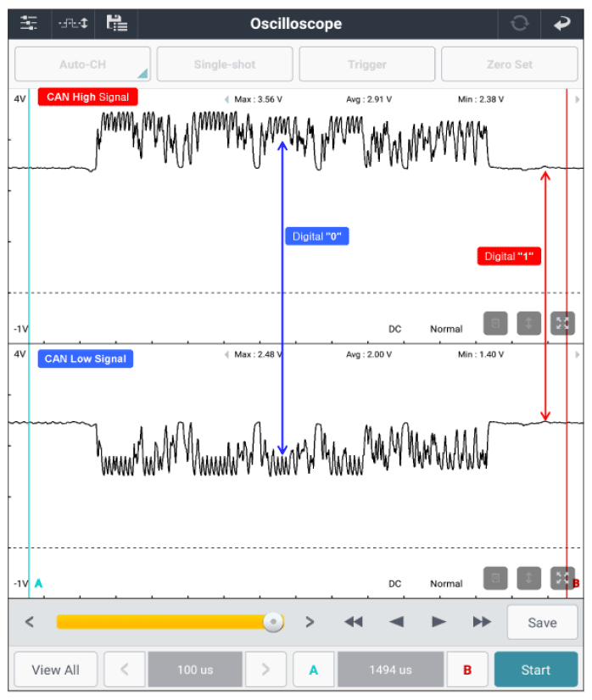The height and width of the screenshot is (700, 592).
Task: Open the channel settings icon on CAN Low
Action: pyautogui.click(x=495, y=578)
